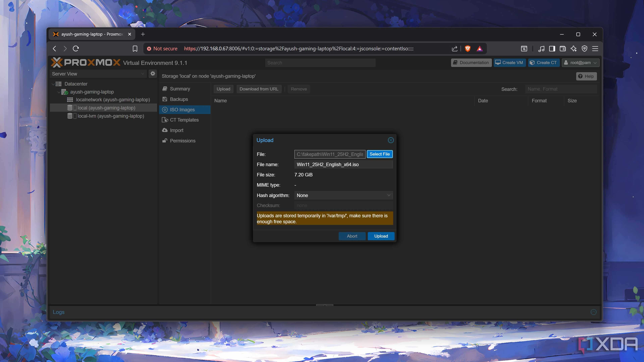
Task: Click Select File button in Upload dialog
Action: [380, 154]
